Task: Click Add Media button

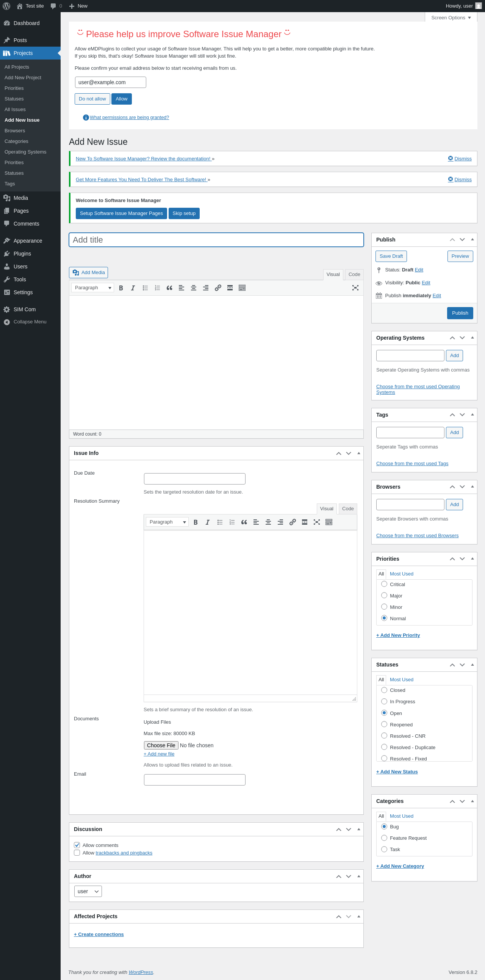Action: point(89,273)
